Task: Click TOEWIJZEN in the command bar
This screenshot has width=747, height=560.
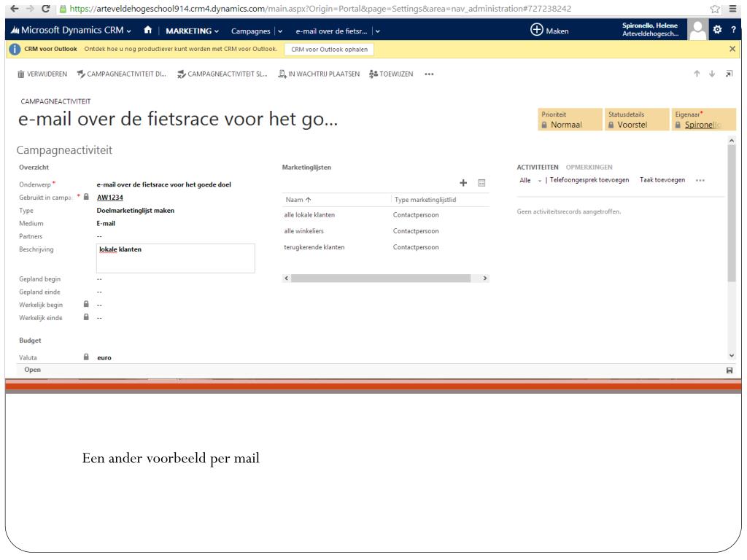Action: click(392, 74)
